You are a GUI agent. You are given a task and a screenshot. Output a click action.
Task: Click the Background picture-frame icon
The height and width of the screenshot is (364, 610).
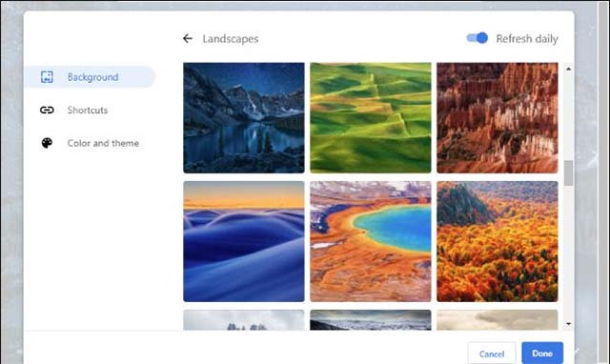point(47,77)
